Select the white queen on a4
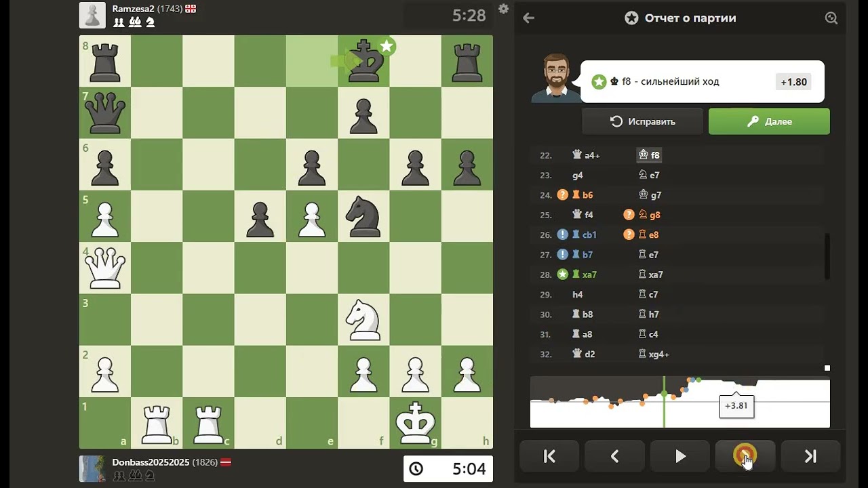The image size is (868, 488). [105, 268]
